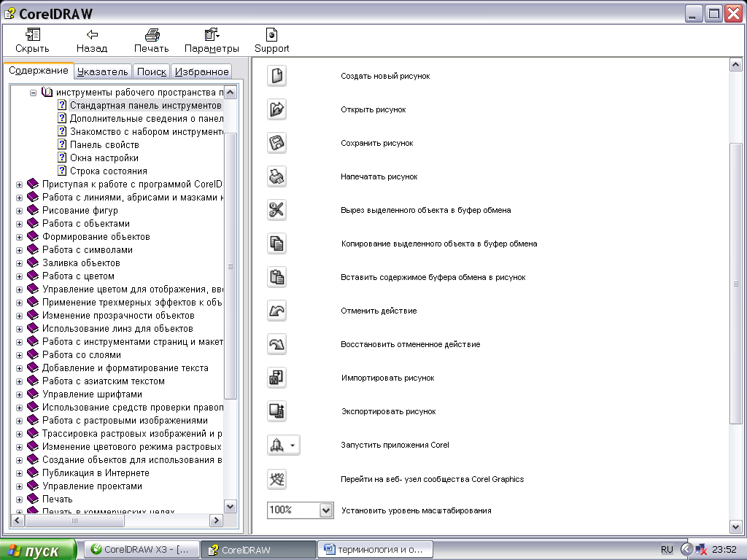Click the Support toolbar icon
The image size is (747, 560).
point(271,34)
